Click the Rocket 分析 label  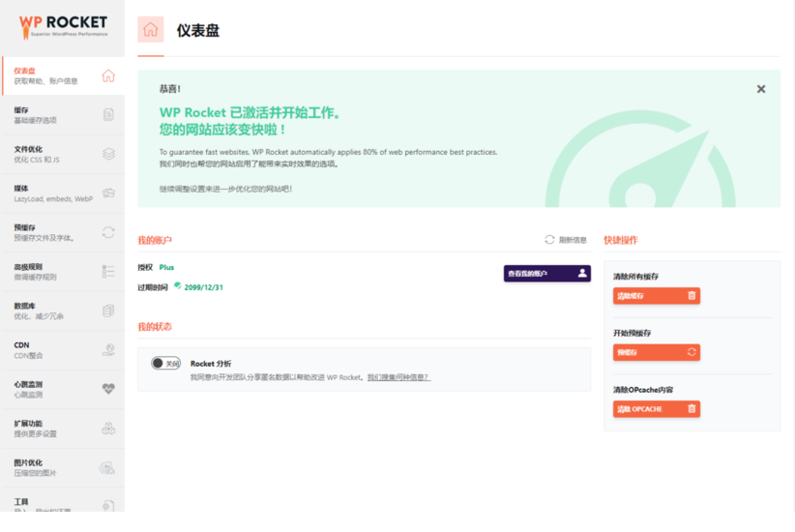point(211,364)
